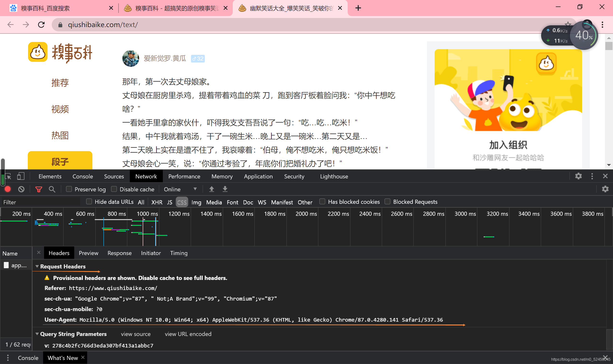Screen dimensions: 613x364
Task: Open the Lighthouse panel
Action: coord(334,176)
